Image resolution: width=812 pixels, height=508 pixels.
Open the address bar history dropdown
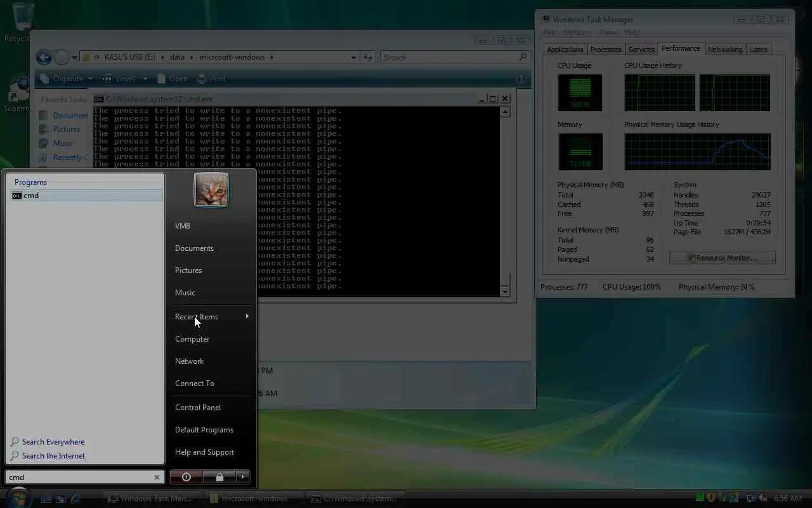353,58
